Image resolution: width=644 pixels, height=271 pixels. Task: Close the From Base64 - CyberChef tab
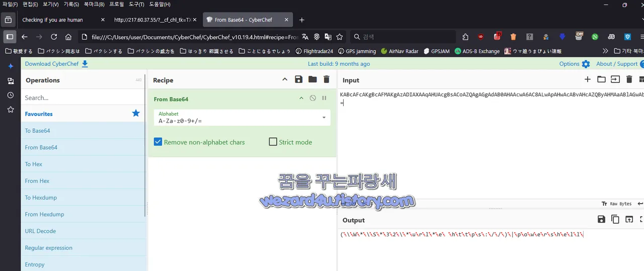click(286, 20)
